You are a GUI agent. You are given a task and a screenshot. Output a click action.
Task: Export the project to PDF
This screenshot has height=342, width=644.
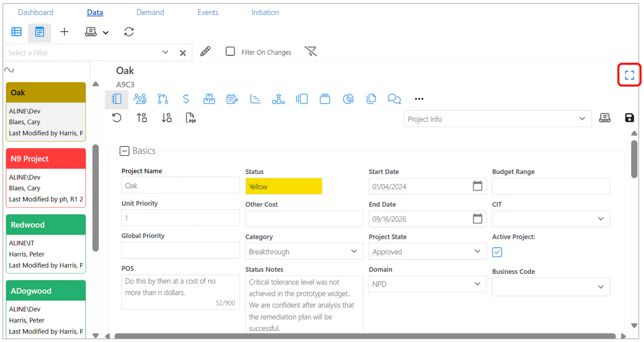[191, 118]
